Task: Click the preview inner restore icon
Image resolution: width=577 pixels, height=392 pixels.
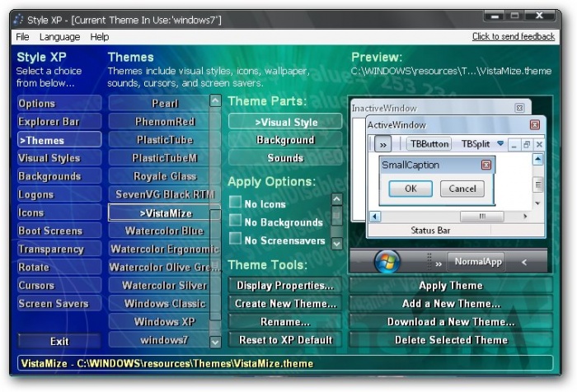Action: pyautogui.click(x=527, y=144)
